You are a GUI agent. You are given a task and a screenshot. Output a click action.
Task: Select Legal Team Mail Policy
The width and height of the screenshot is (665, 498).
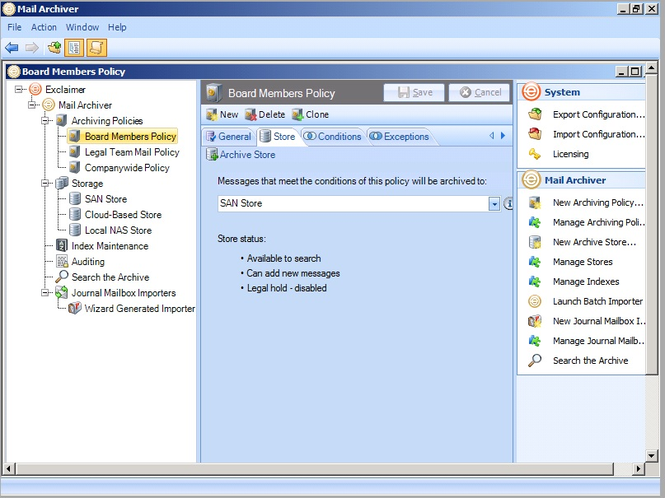(132, 152)
